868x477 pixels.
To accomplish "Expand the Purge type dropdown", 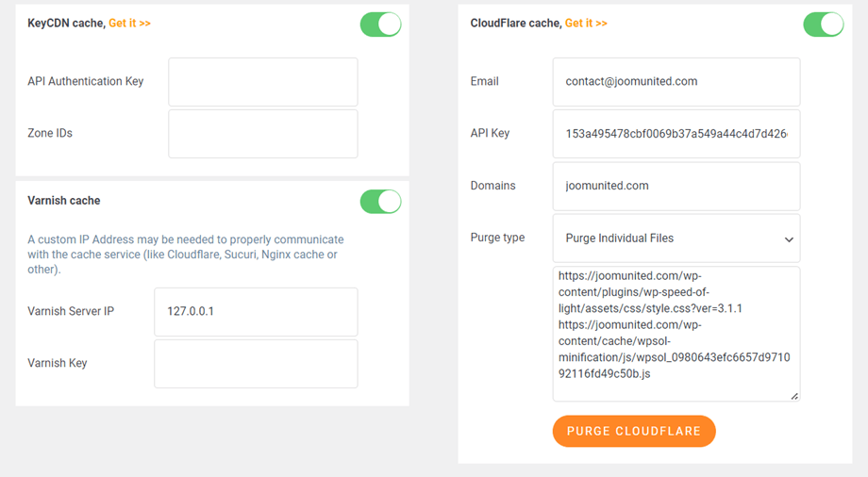I will (676, 238).
